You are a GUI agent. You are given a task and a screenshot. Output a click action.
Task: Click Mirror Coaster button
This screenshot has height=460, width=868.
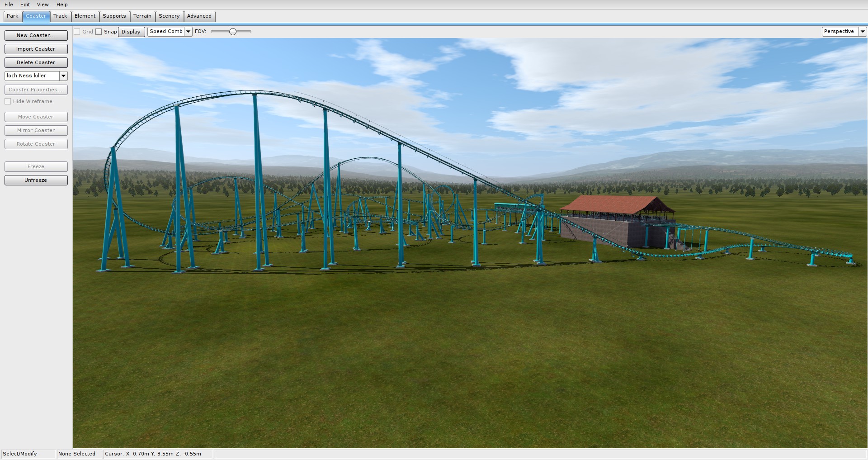coord(36,130)
